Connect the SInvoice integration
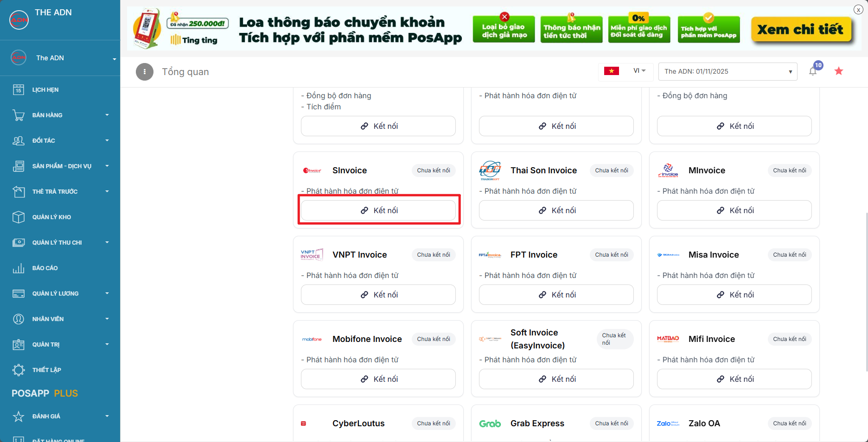Viewport: 868px width, 442px height. 378,210
